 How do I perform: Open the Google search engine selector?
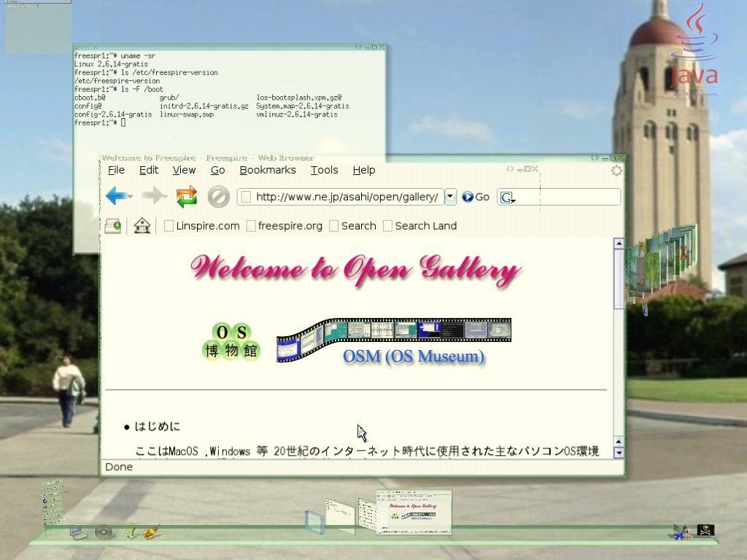tap(508, 197)
